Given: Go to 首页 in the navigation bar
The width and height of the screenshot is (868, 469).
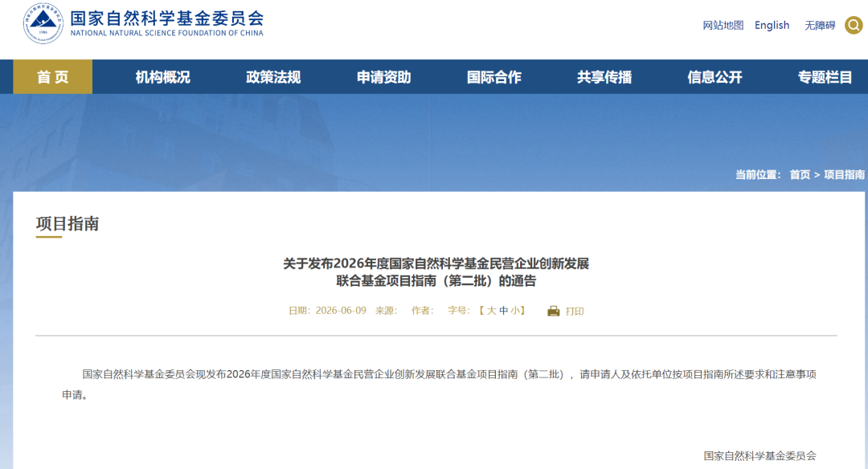Looking at the screenshot, I should (52, 77).
